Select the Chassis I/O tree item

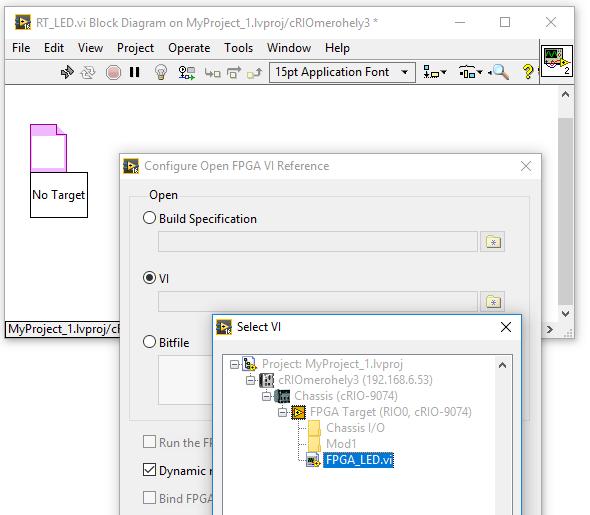click(x=355, y=428)
